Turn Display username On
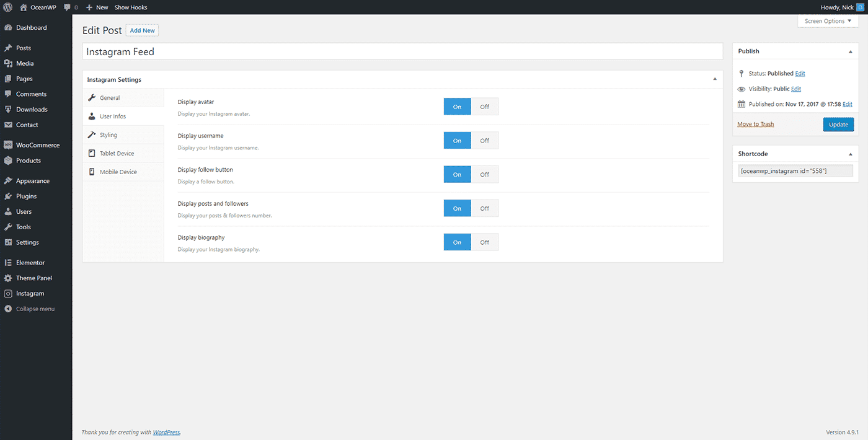The image size is (868, 440). [x=457, y=141]
